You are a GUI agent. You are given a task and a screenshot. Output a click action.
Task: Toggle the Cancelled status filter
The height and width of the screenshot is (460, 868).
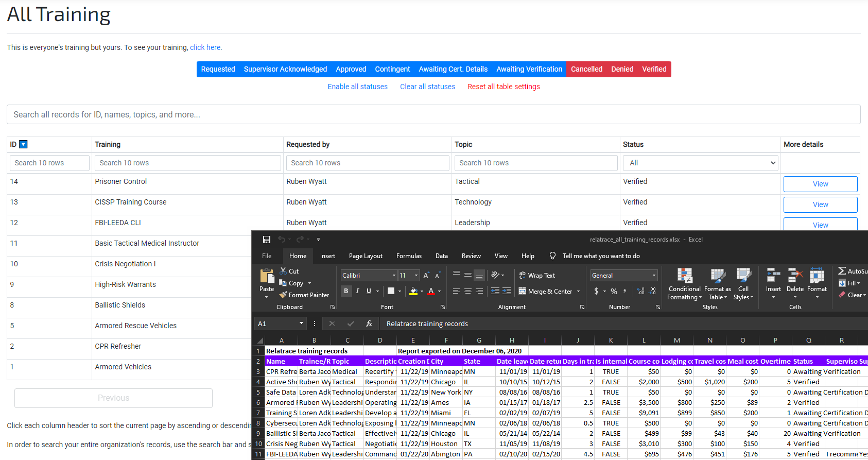(586, 69)
